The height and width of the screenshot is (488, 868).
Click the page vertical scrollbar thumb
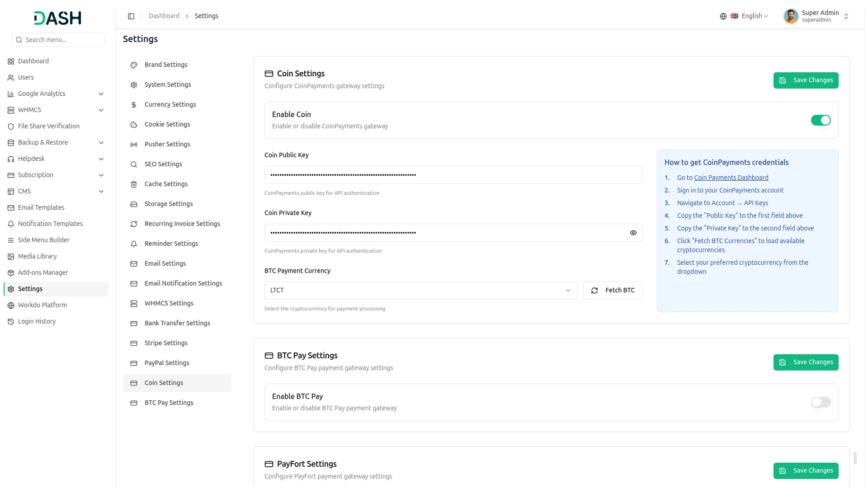point(855,458)
